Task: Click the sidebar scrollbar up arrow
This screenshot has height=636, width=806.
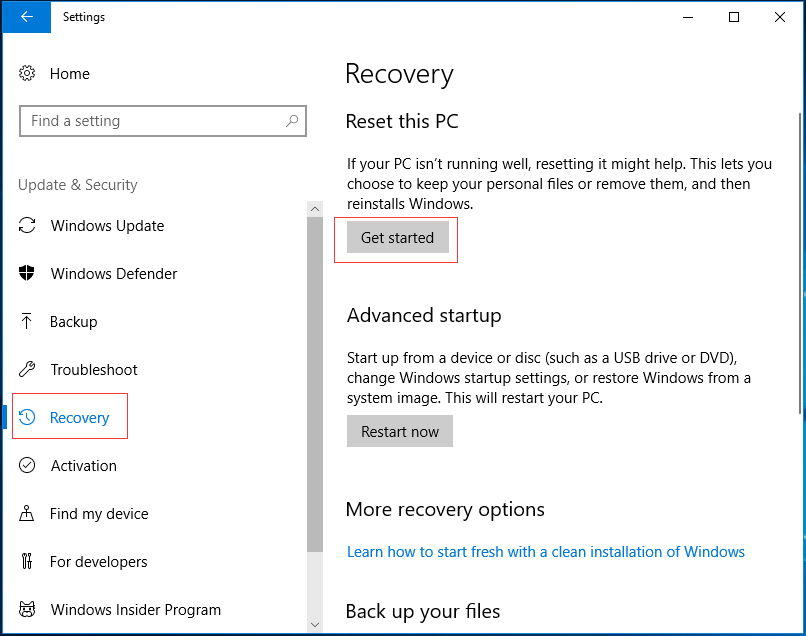Action: point(315,209)
